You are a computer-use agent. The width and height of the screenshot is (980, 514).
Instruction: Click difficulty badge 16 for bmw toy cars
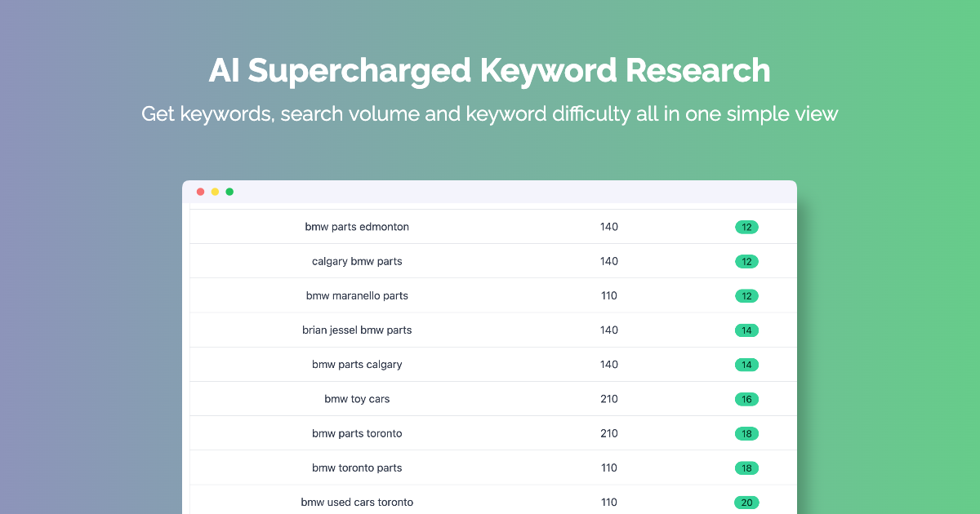[x=746, y=400]
